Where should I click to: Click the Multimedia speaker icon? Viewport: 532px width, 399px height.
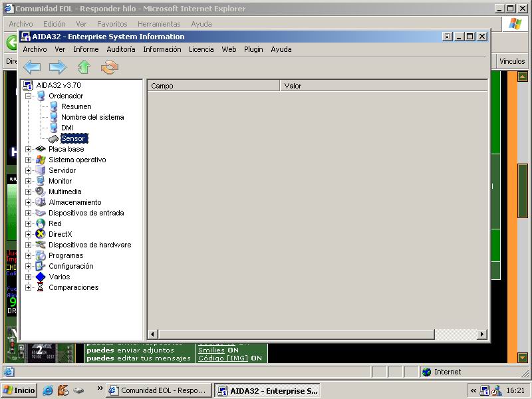click(x=41, y=192)
